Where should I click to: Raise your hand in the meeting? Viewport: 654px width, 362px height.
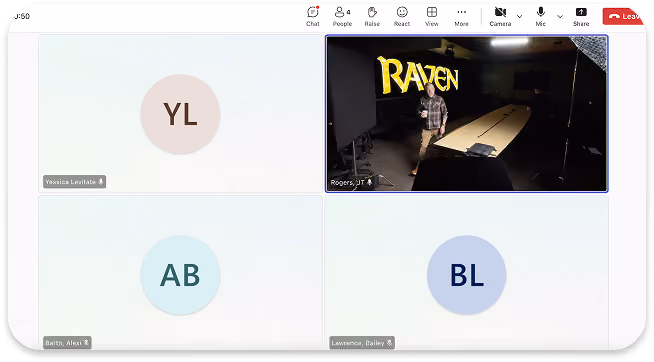[x=372, y=17]
